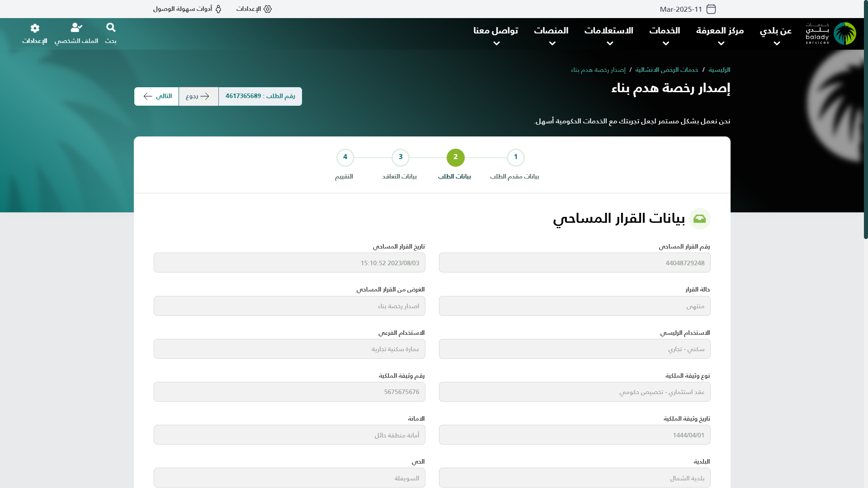Click the top bar settings gear icon
868x488 pixels.
(x=267, y=9)
